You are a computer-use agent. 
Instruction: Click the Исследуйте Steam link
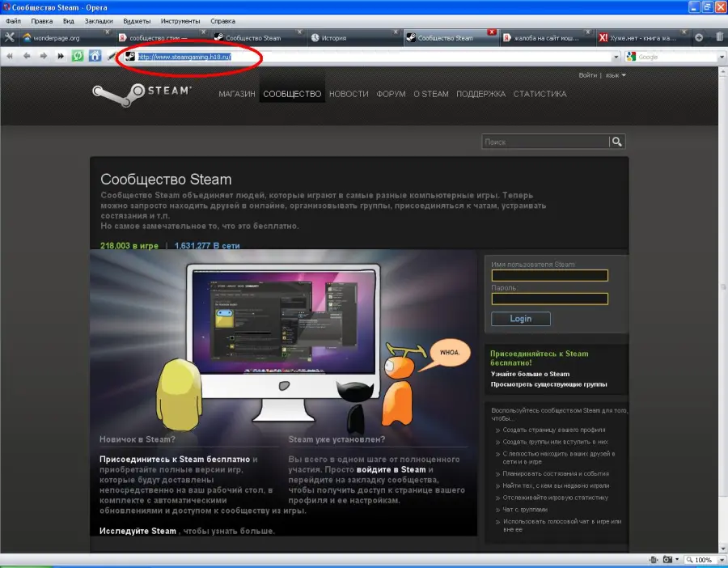[138, 531]
